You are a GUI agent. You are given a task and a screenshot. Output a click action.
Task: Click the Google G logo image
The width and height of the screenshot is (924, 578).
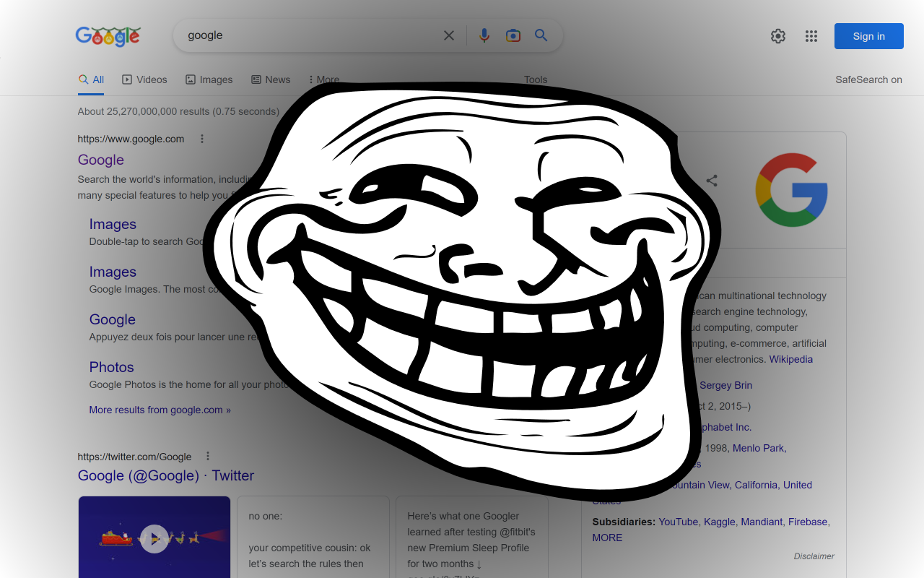pyautogui.click(x=791, y=189)
